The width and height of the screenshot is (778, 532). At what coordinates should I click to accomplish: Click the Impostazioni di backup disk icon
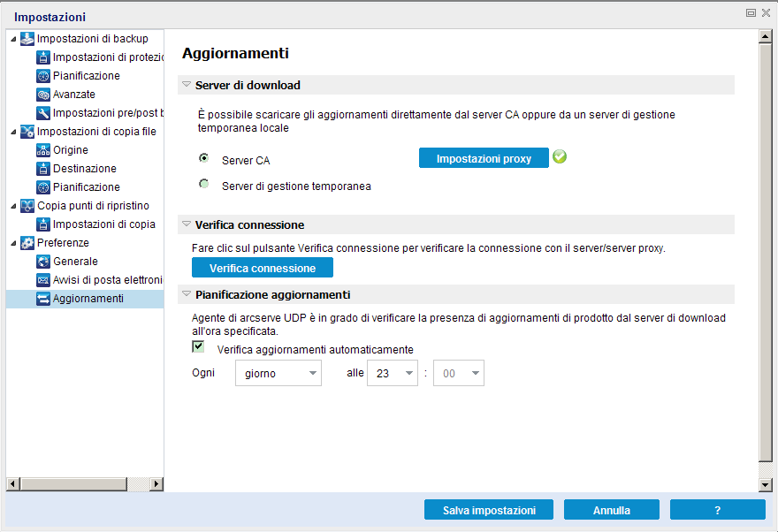click(x=27, y=39)
